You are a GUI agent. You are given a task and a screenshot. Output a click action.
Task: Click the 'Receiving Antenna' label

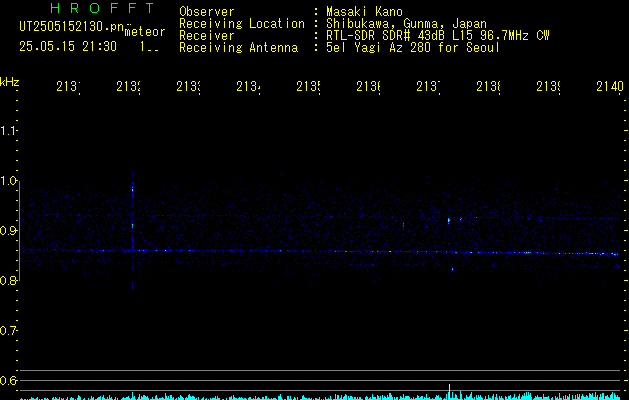238,48
